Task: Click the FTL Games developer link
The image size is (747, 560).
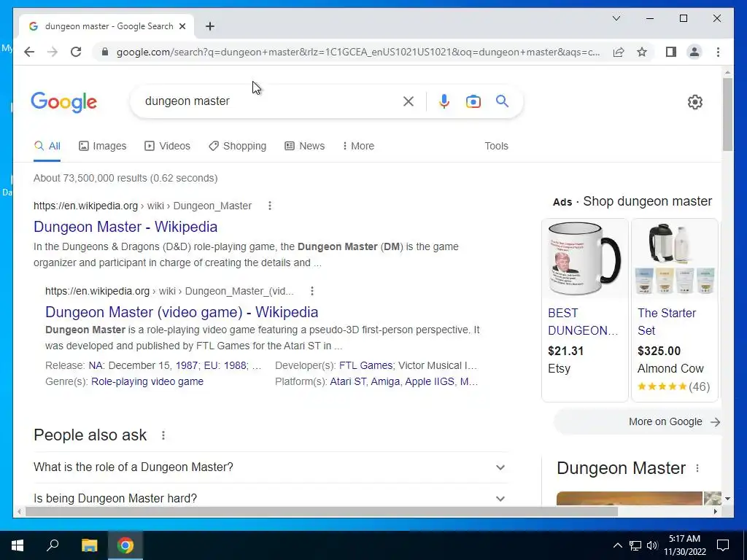Action: pos(366,365)
